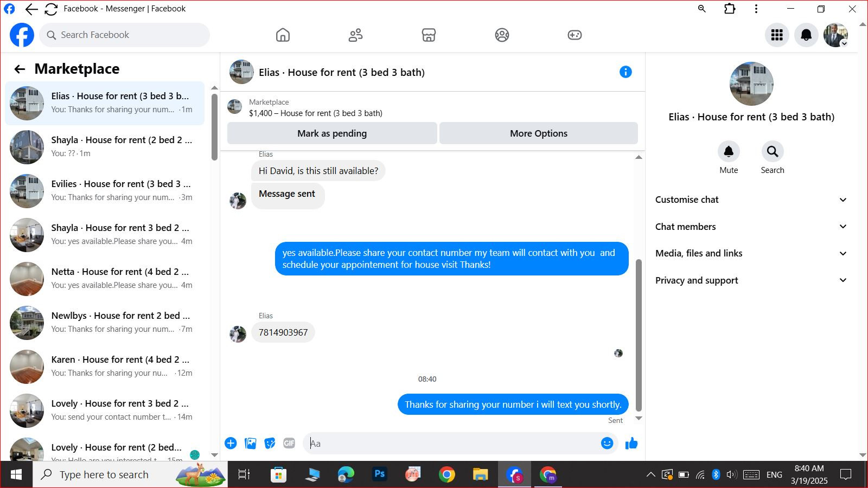Open Microsoft Edge from the taskbar
The height and width of the screenshot is (488, 868).
point(346,474)
